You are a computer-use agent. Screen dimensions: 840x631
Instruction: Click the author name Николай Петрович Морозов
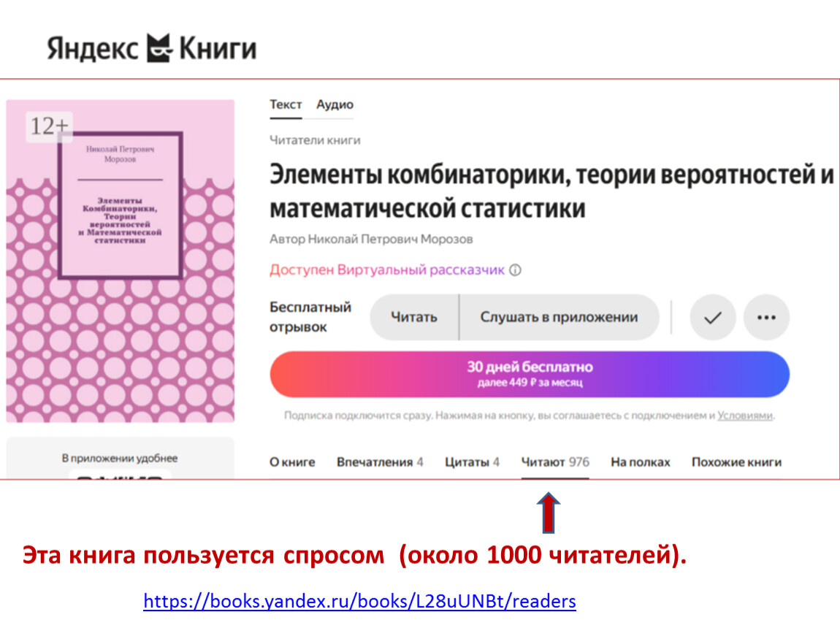pyautogui.click(x=391, y=239)
